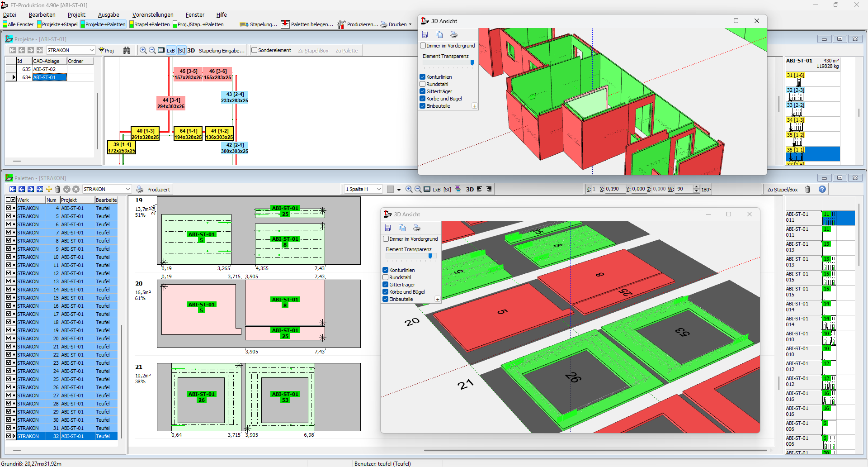Screen dimensions: 868x467
Task: Align left icon in Paletten toolbar
Action: click(x=479, y=189)
